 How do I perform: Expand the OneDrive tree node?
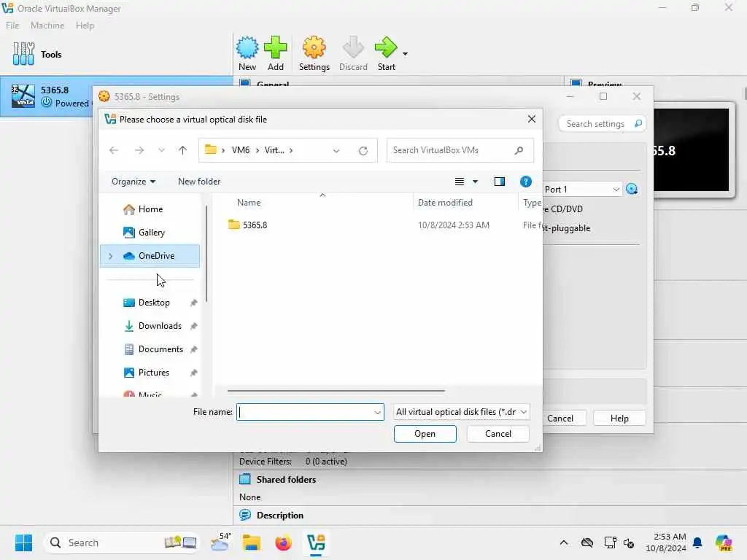(111, 256)
